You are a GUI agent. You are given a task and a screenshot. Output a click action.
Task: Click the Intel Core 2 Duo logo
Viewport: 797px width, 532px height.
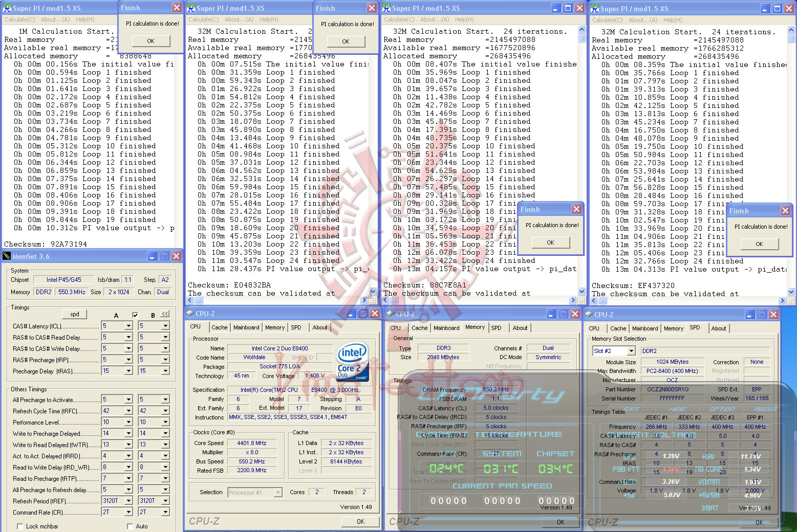[352, 363]
